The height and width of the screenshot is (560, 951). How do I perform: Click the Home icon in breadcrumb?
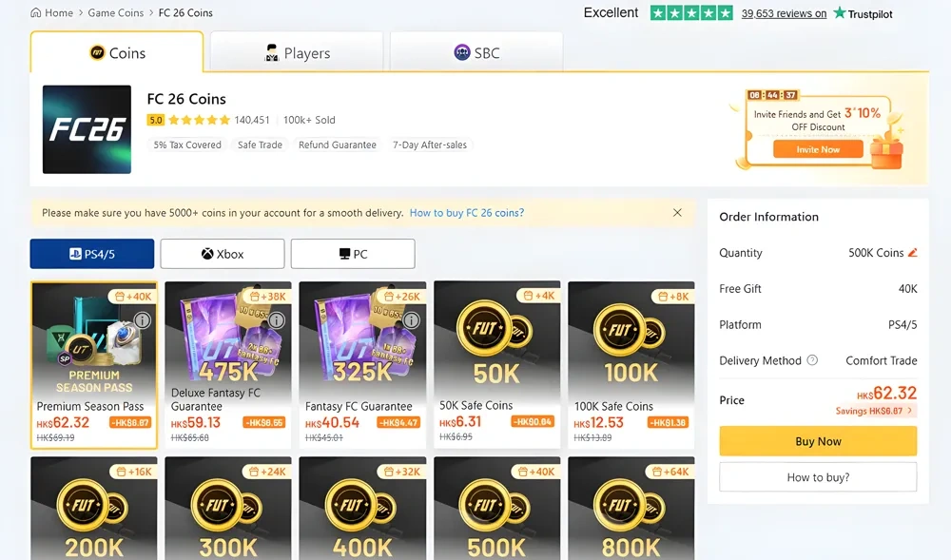36,13
